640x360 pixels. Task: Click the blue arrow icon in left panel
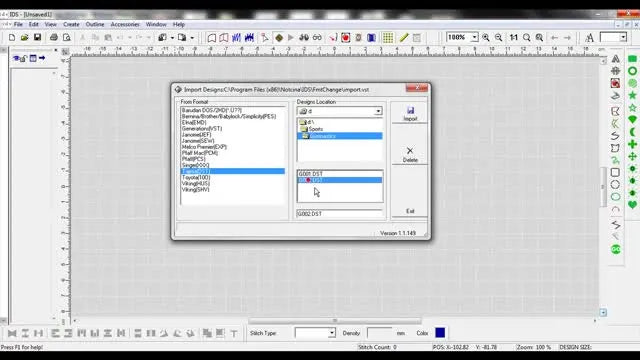pos(42,58)
